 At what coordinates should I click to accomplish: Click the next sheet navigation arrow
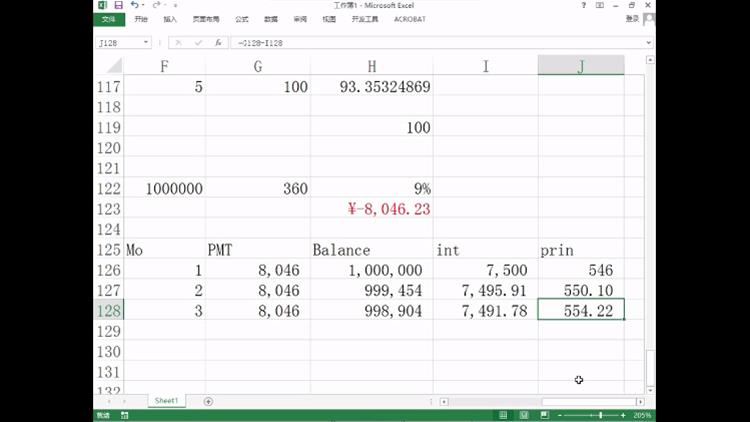click(124, 401)
